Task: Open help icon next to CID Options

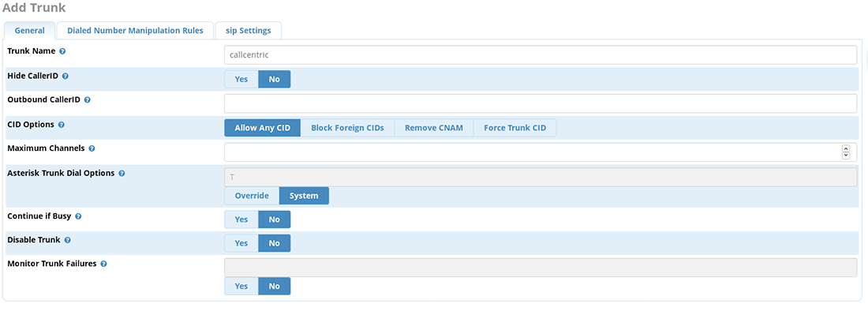Action: [62, 125]
